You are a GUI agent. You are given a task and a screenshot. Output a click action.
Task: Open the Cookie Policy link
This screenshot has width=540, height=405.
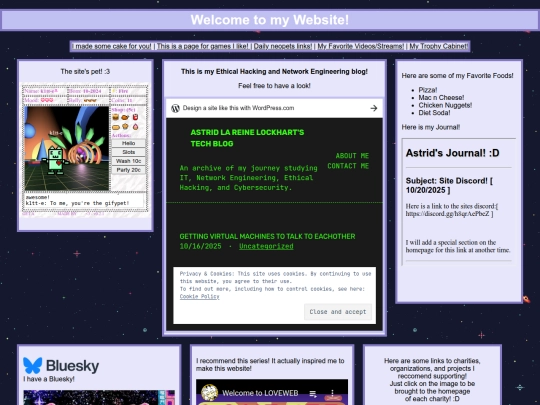point(199,297)
